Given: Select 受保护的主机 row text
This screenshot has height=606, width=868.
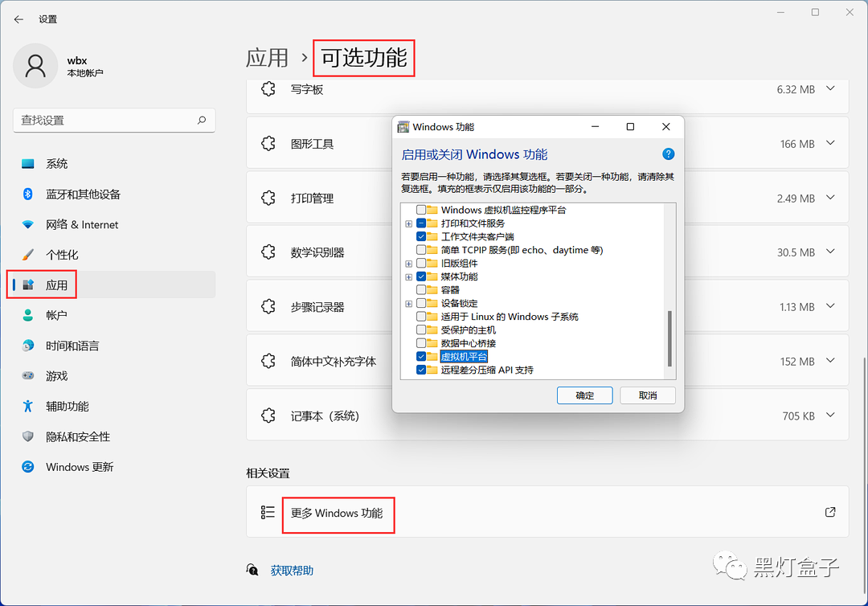Looking at the screenshot, I should tap(469, 330).
